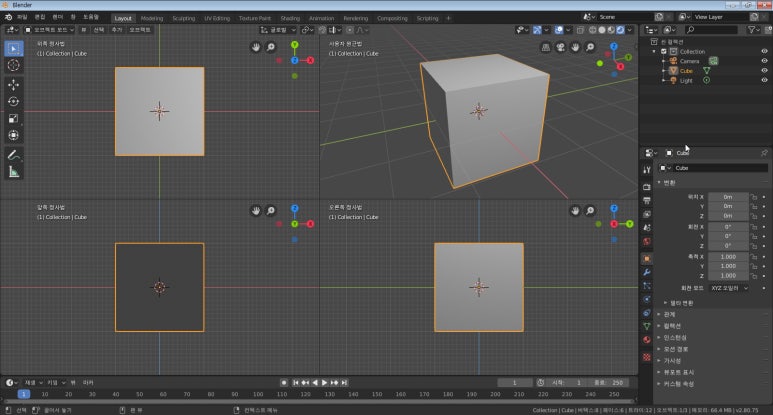Select the 3D Cursor tool
The image size is (773, 415).
click(x=13, y=65)
